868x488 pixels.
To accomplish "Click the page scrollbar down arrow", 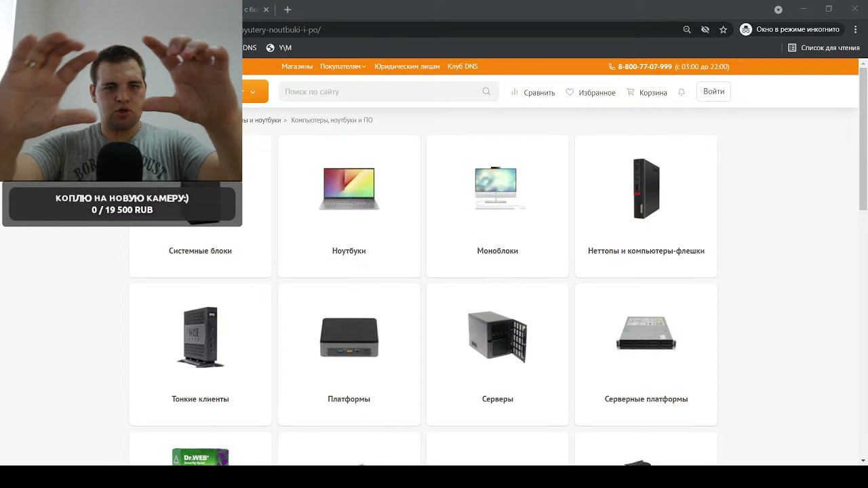I will tap(863, 461).
